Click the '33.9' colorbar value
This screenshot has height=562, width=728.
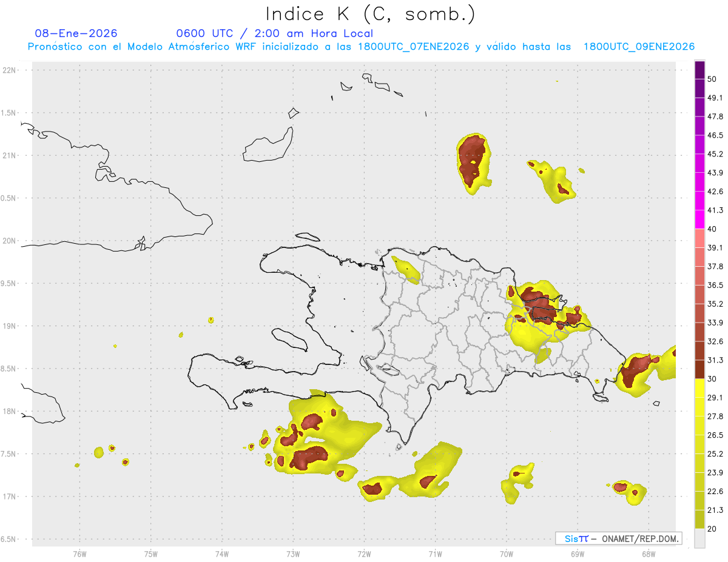715,323
